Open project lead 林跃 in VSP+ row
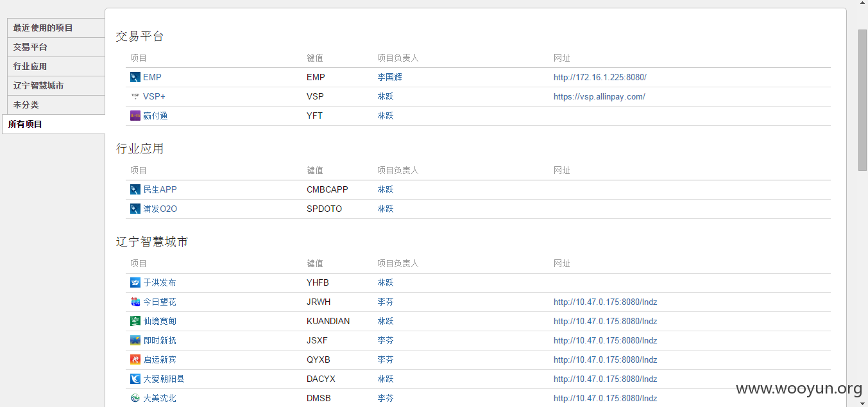This screenshot has height=407, width=868. (x=386, y=96)
